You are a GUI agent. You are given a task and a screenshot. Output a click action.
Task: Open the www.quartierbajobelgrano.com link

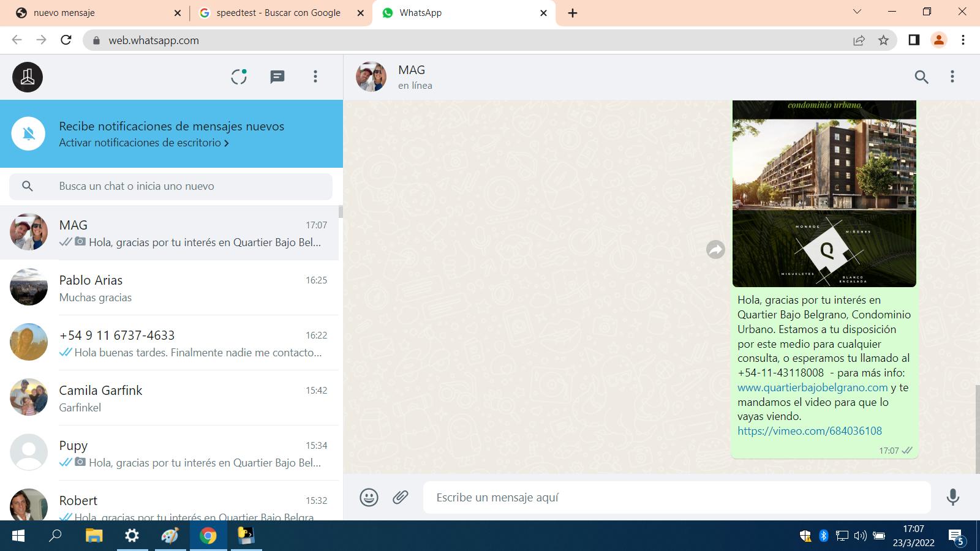812,388
